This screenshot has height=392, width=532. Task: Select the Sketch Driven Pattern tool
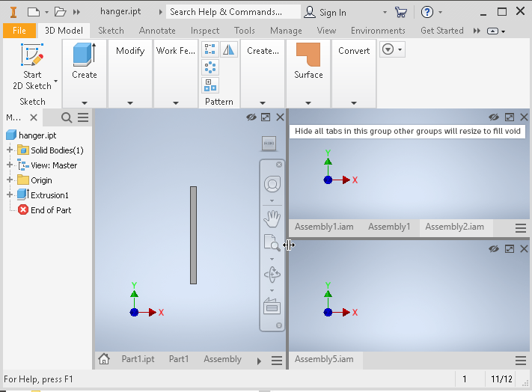pyautogui.click(x=210, y=85)
